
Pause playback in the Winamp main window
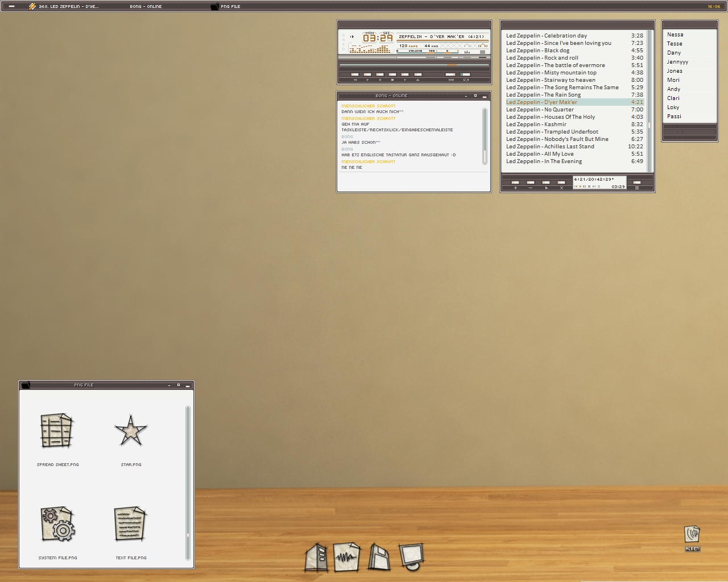click(380, 74)
